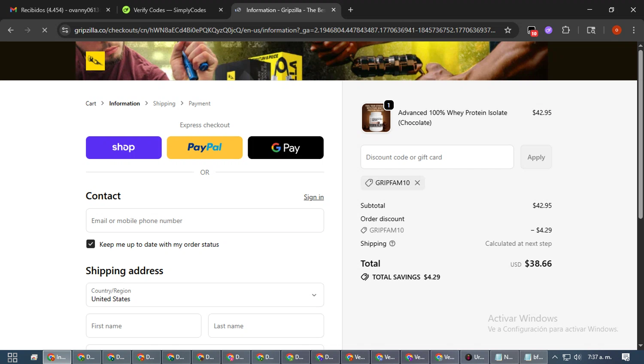644x364 pixels.
Task: Open the 'bf...' notepad taskbar item
Action: (534, 357)
